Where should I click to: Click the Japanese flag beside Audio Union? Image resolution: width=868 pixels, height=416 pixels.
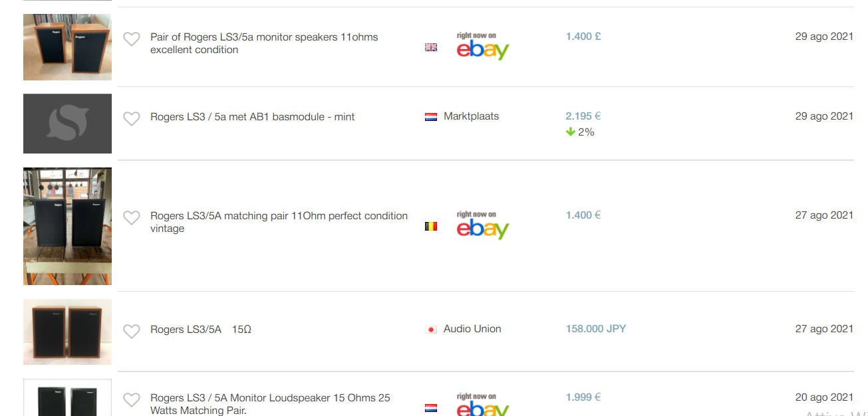point(431,330)
